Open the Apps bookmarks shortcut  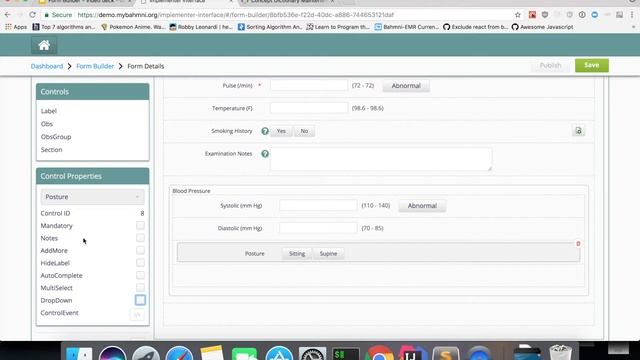tap(16, 27)
